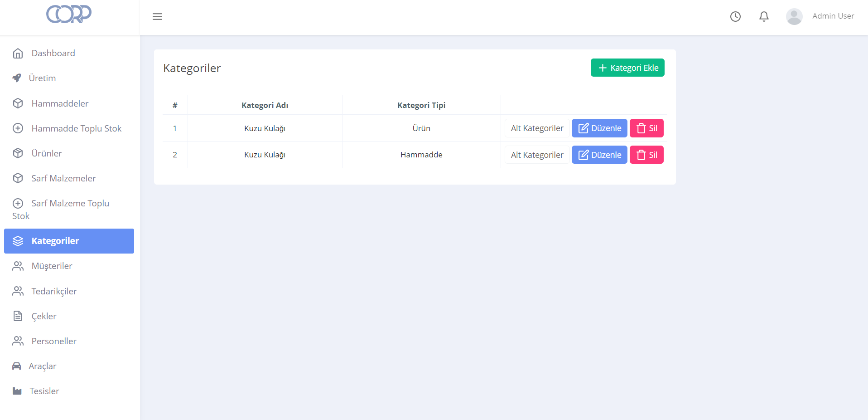Edit the Ürün type category row

coord(599,128)
